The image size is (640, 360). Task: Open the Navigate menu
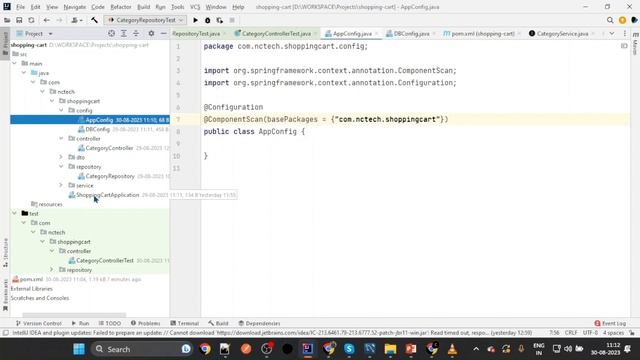click(x=75, y=7)
